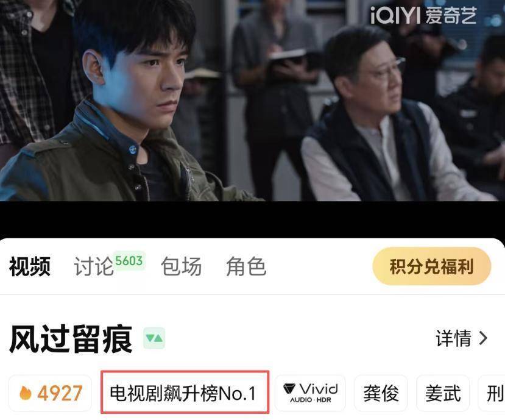Open the 电视剧飙升榜No.1 ranking tag

[185, 393]
